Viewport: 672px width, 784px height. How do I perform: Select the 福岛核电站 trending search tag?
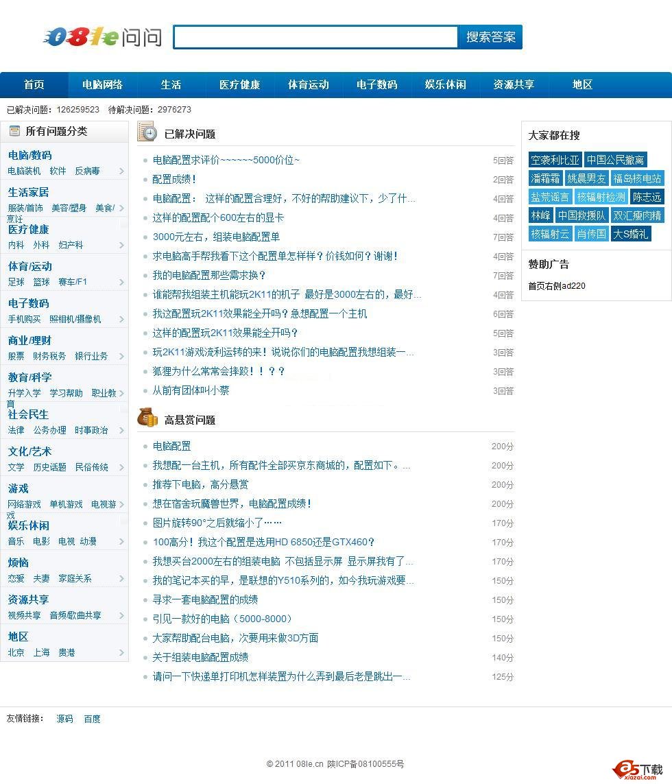click(637, 178)
